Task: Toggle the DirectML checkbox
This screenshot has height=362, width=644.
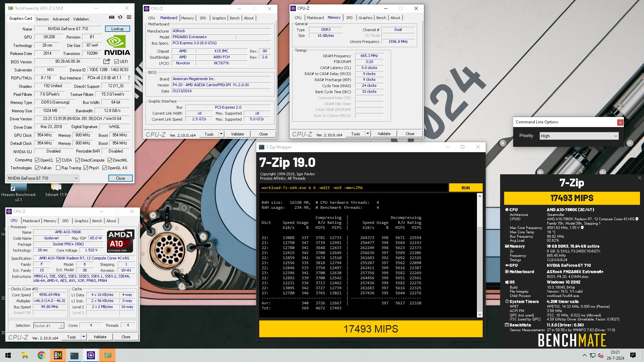Action: click(110, 160)
